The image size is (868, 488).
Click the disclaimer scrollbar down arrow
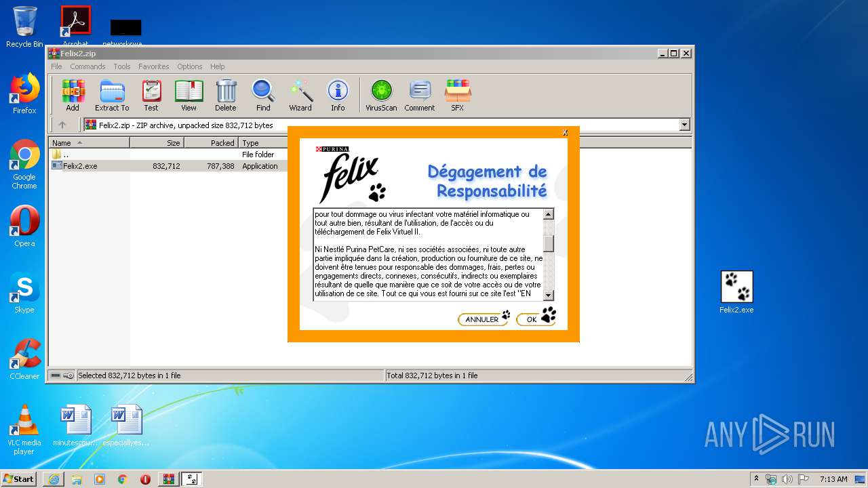549,295
